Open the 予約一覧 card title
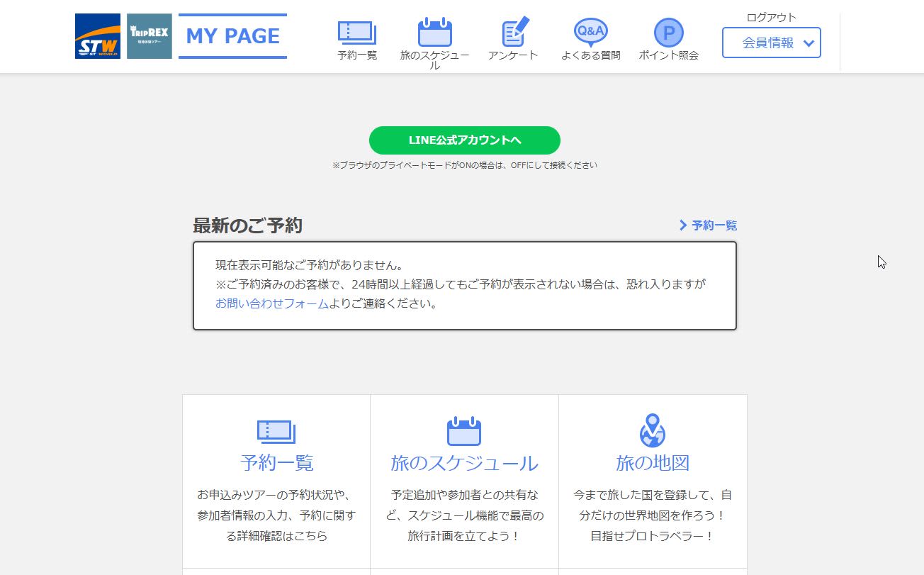Image resolution: width=924 pixels, height=575 pixels. [x=277, y=463]
